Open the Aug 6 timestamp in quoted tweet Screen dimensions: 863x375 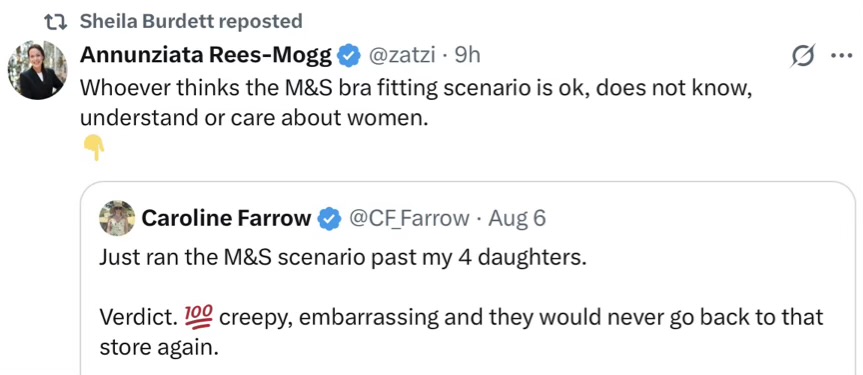point(517,219)
